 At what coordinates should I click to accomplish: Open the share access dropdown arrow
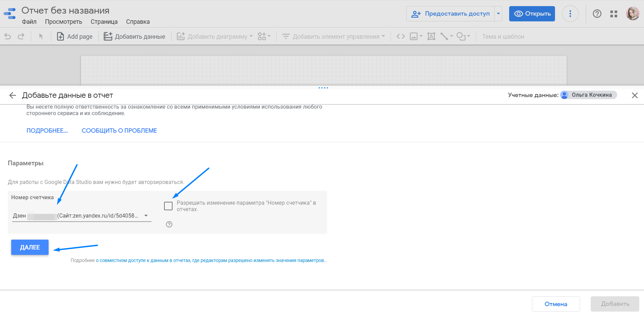pyautogui.click(x=498, y=14)
